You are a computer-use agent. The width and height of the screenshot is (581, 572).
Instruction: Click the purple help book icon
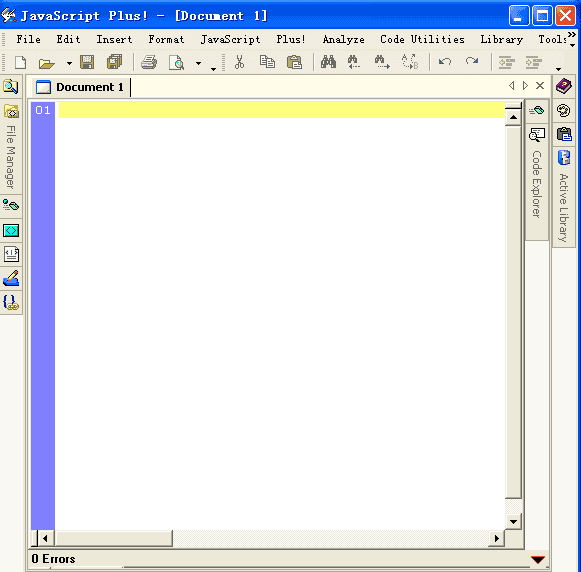[x=564, y=86]
